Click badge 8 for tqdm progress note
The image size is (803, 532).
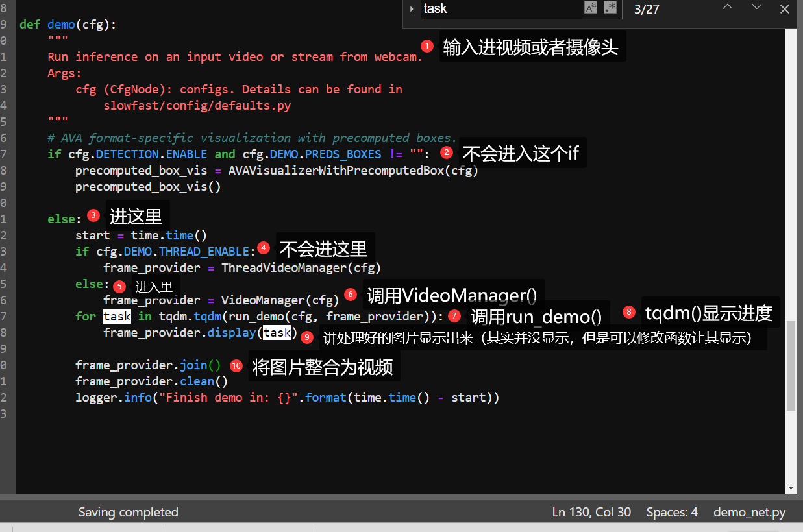pyautogui.click(x=628, y=311)
